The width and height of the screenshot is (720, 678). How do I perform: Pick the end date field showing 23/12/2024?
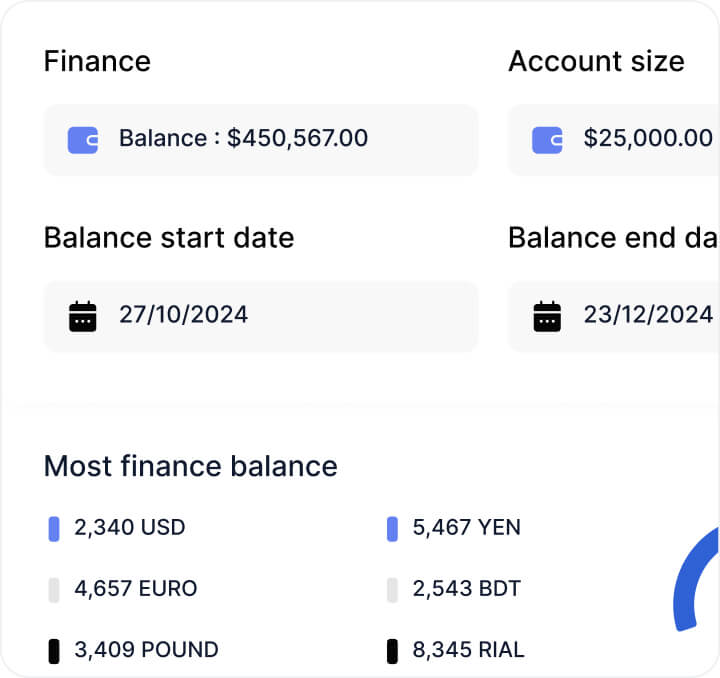pyautogui.click(x=614, y=317)
